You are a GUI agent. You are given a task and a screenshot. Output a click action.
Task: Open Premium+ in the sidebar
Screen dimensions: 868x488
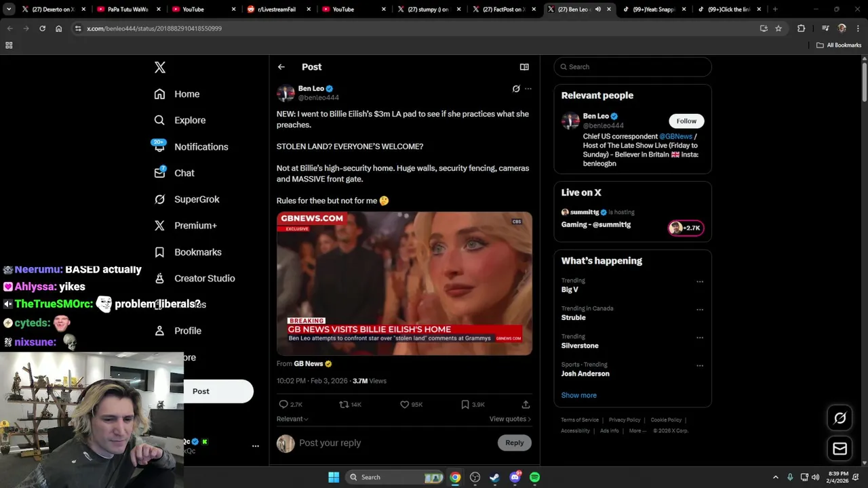point(185,226)
